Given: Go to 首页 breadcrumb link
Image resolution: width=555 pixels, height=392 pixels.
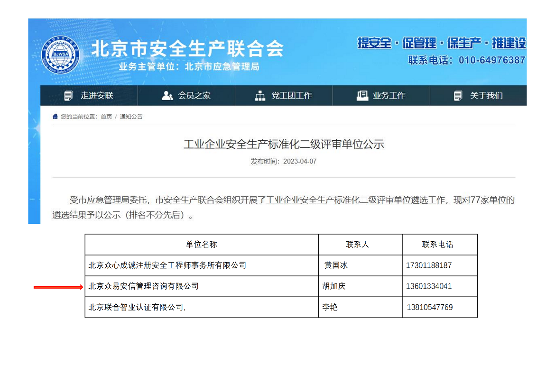Looking at the screenshot, I should (x=106, y=117).
